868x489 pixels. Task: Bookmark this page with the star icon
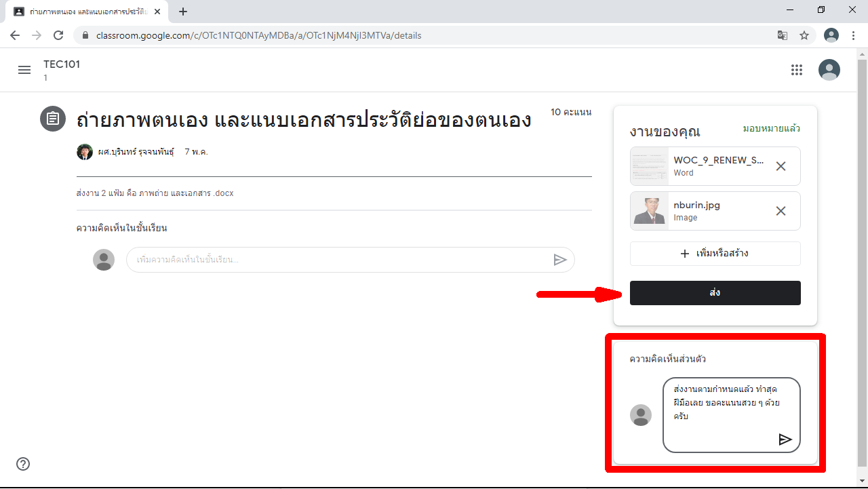click(804, 35)
